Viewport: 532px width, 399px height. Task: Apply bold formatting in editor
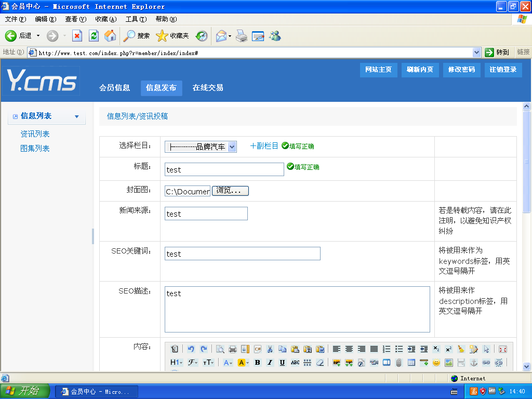tap(257, 362)
